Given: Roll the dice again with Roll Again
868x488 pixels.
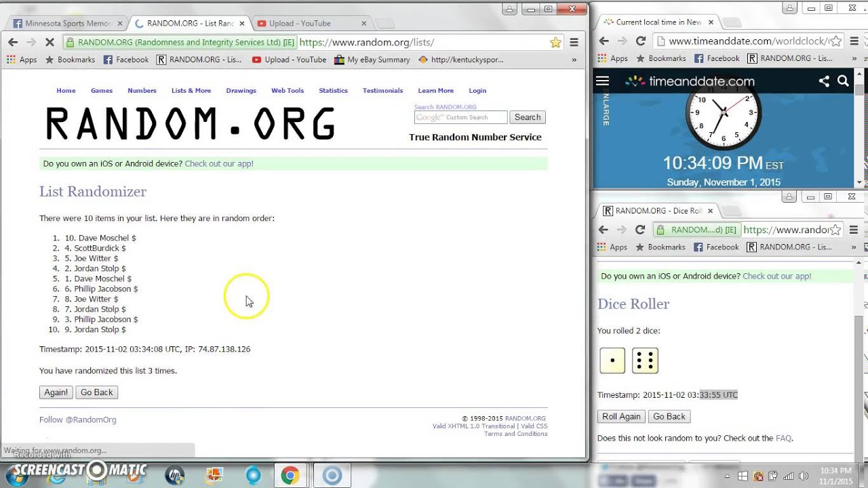Looking at the screenshot, I should (x=621, y=417).
